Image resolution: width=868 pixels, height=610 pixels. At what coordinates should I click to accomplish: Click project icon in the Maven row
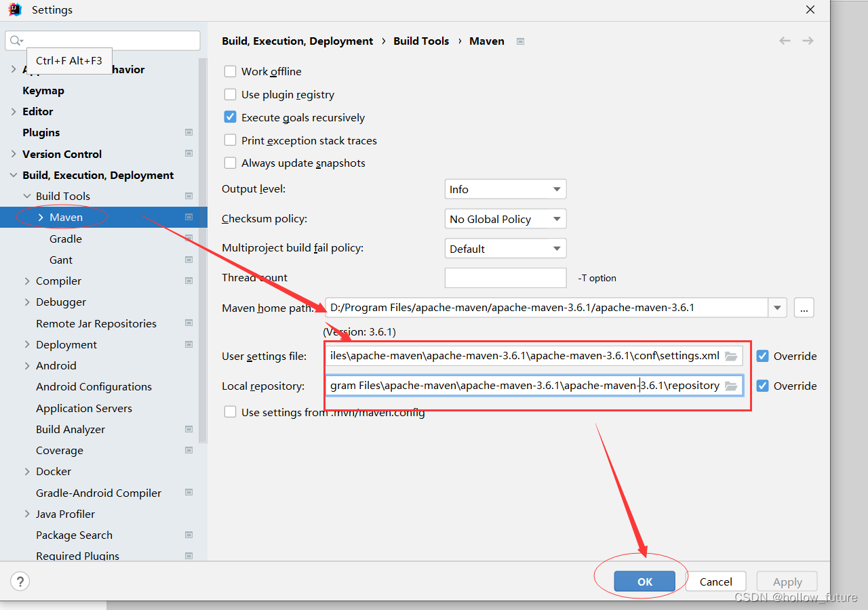point(189,217)
